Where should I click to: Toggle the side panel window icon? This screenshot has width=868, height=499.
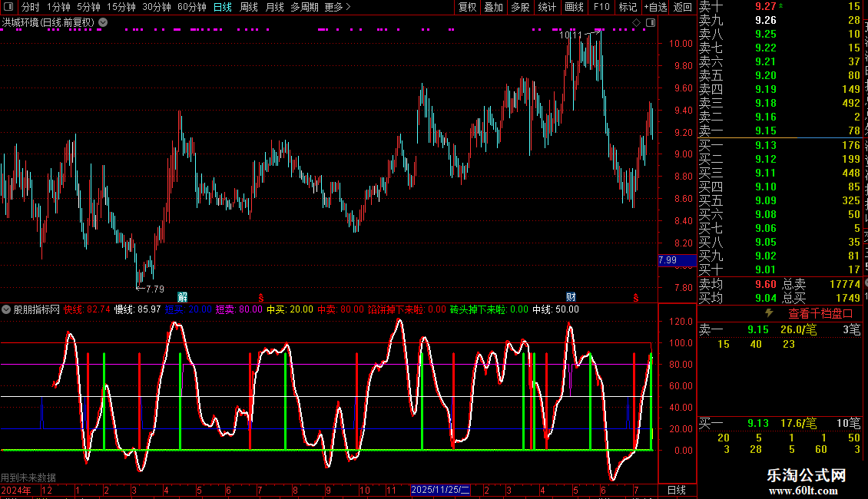[x=651, y=23]
